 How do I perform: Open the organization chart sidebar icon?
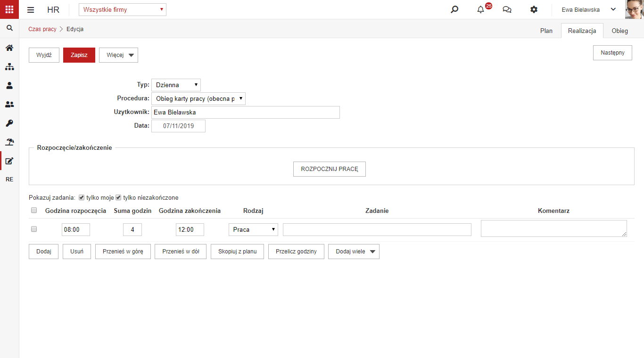(x=9, y=66)
